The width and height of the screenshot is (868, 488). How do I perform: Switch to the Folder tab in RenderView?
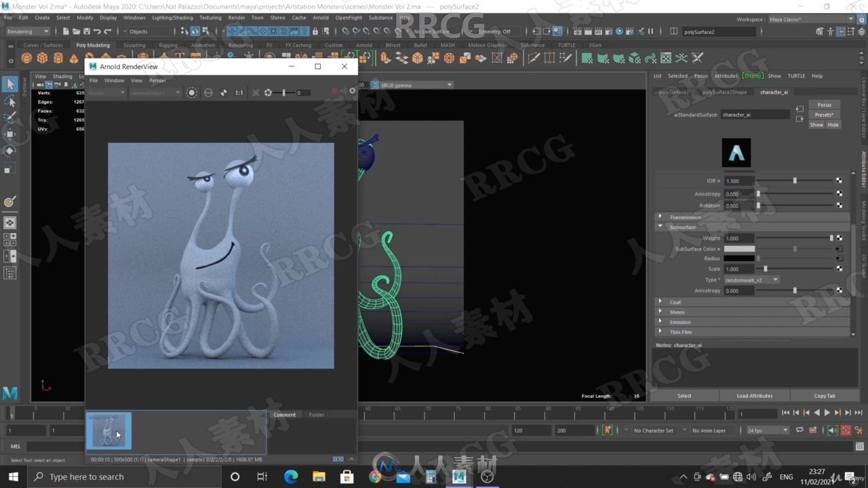[317, 415]
